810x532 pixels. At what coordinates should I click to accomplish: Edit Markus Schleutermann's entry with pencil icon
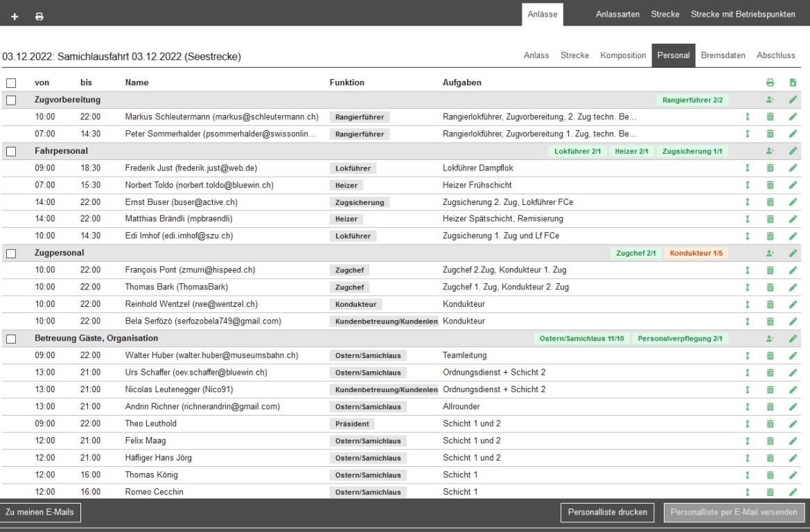point(793,117)
